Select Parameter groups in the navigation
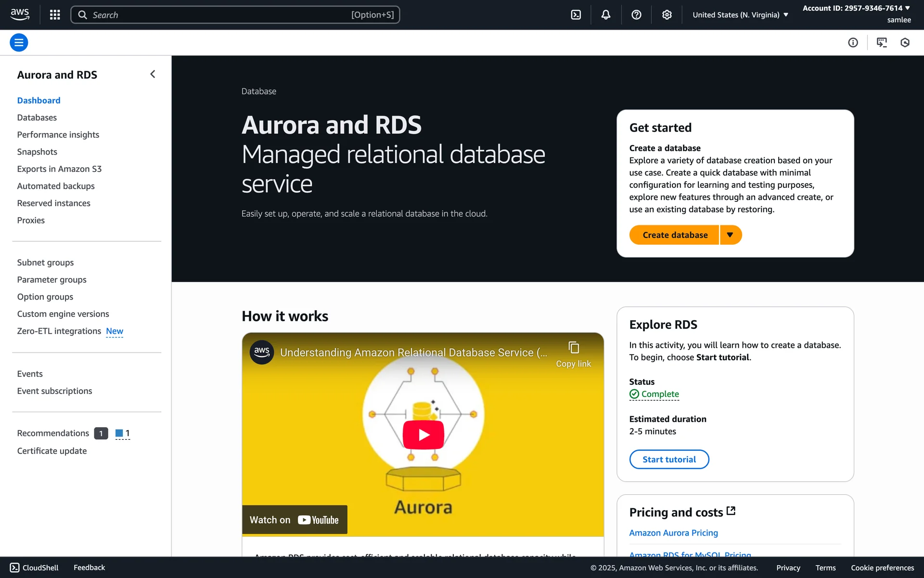The image size is (924, 578). 51,280
